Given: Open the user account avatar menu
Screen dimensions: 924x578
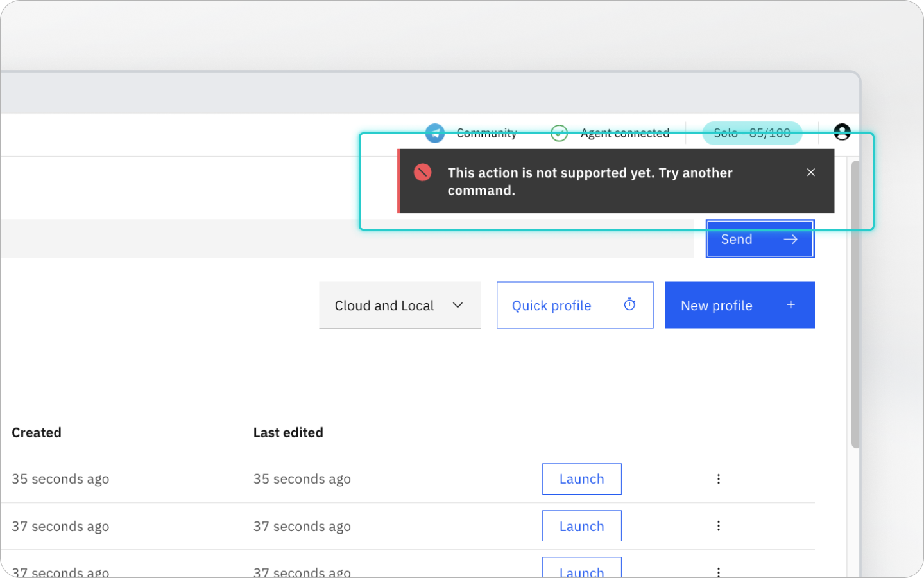Looking at the screenshot, I should 842,132.
